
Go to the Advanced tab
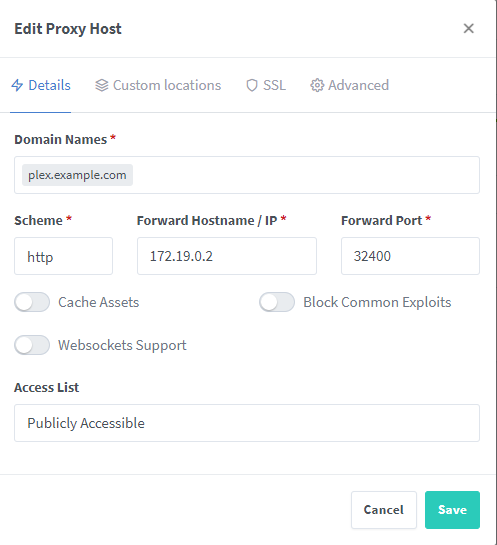point(350,85)
